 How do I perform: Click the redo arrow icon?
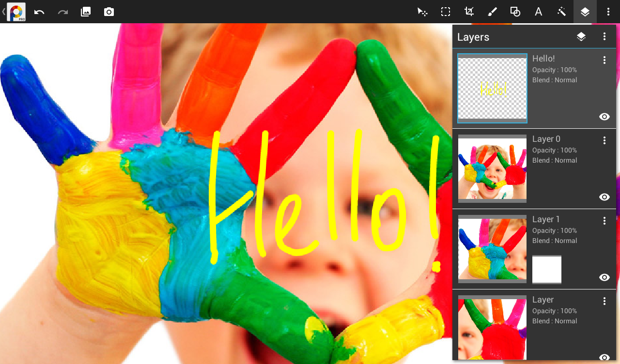pos(62,12)
